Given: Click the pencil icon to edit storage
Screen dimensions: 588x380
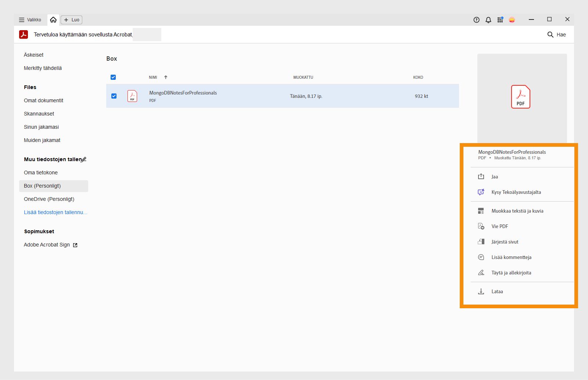Looking at the screenshot, I should pos(83,159).
